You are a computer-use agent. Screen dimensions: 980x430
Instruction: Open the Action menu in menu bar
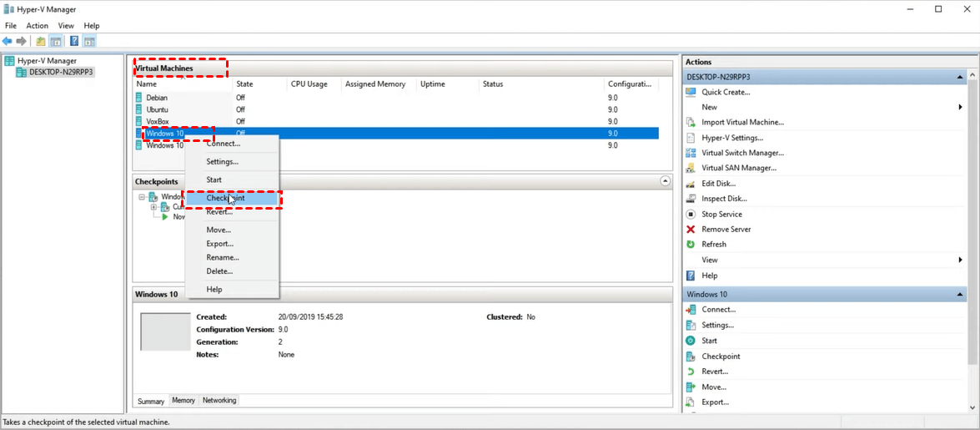point(38,26)
